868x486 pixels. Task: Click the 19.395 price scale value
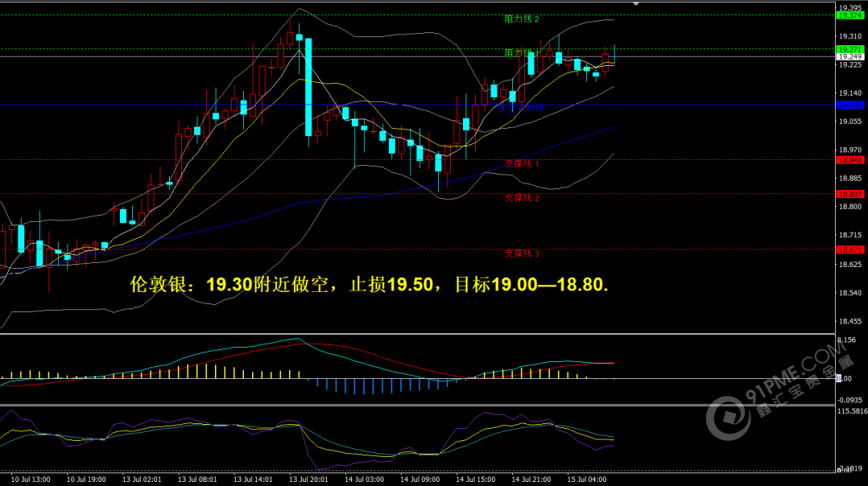[x=850, y=8]
